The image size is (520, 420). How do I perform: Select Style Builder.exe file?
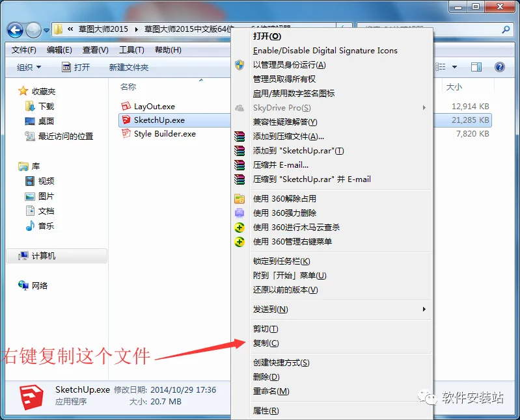point(159,133)
